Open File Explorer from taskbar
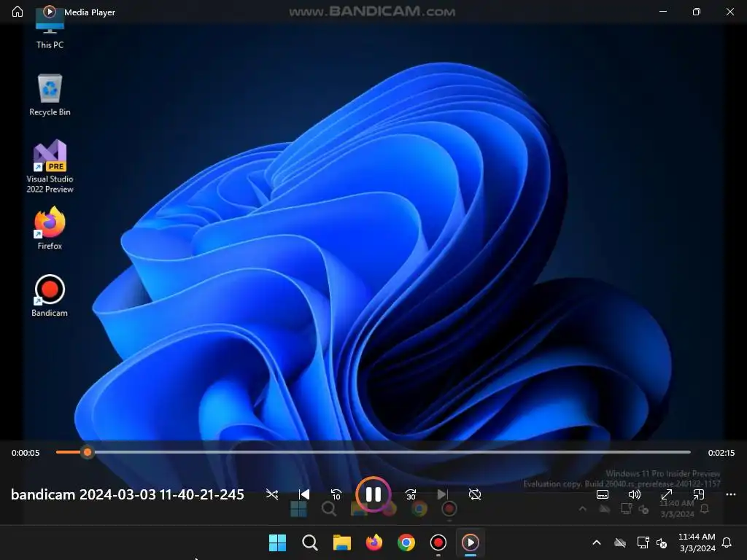 click(341, 542)
